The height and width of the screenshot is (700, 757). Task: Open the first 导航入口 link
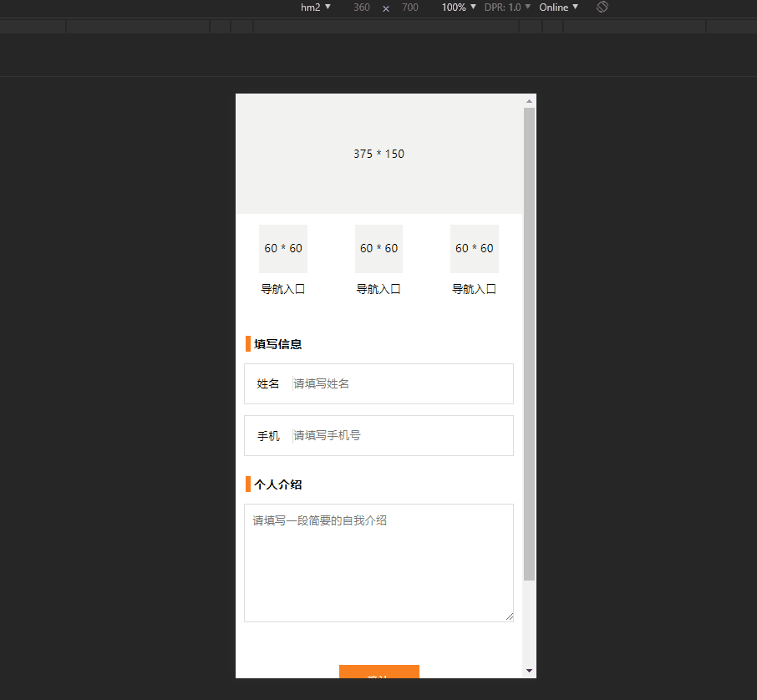click(283, 289)
